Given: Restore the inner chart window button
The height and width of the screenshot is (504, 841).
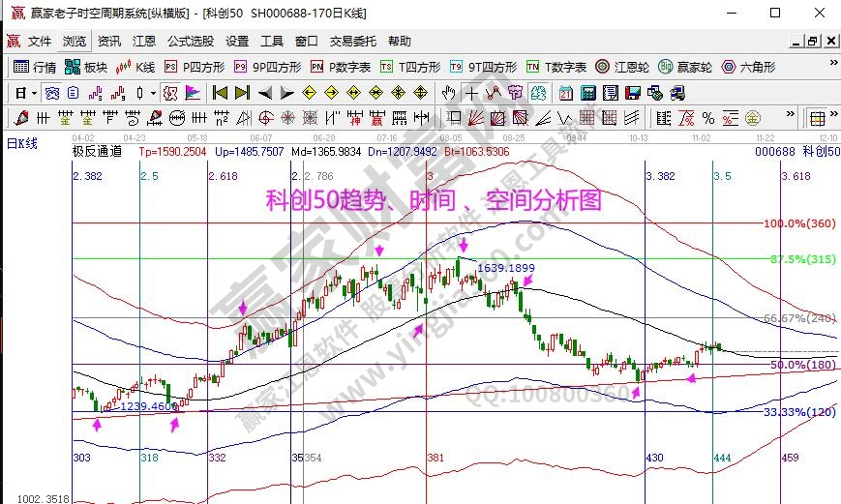Looking at the screenshot, I should (x=813, y=42).
